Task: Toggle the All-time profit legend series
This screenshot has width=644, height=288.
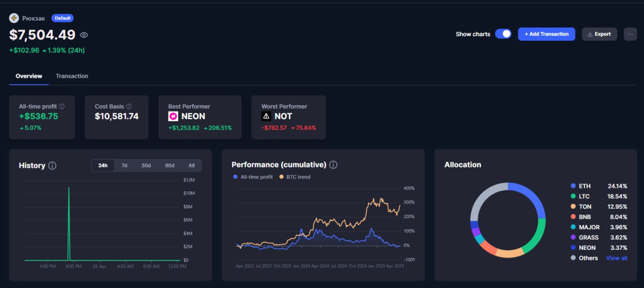Action: coord(253,177)
